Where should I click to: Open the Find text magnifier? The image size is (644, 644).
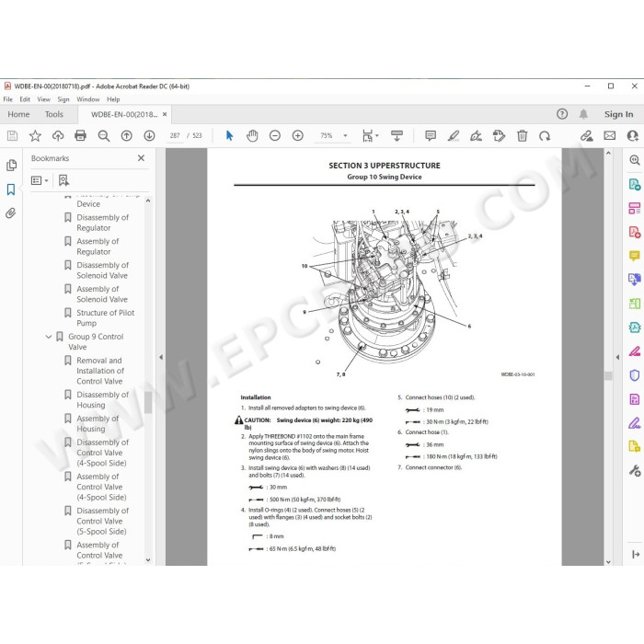[x=103, y=135]
